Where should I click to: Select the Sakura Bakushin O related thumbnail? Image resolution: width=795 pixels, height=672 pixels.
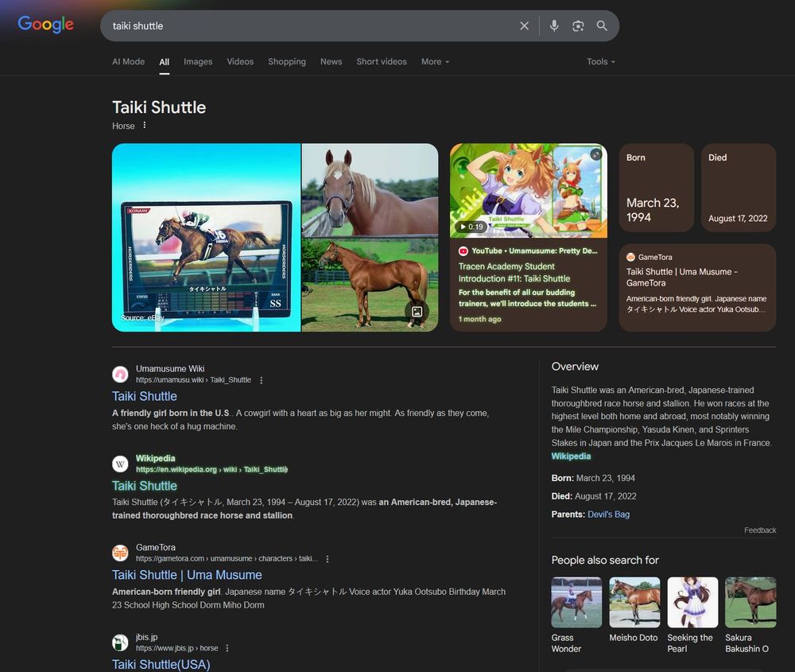[x=751, y=603]
